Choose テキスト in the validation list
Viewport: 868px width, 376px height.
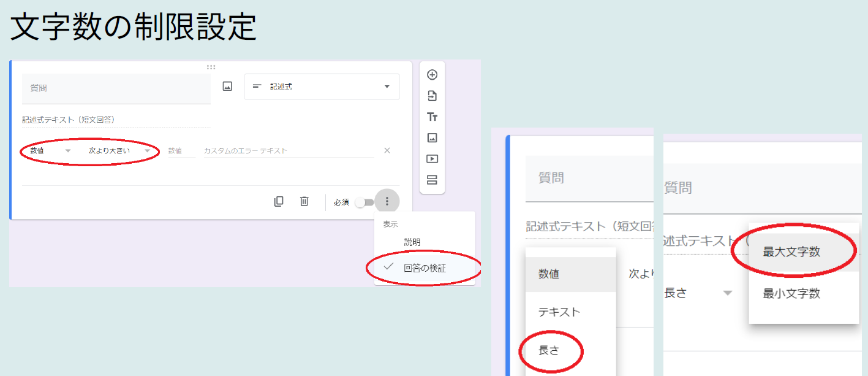[571, 312]
